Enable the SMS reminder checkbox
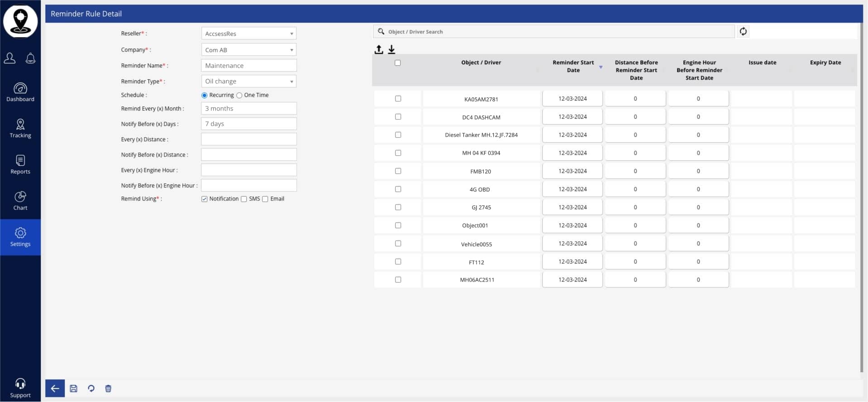 pyautogui.click(x=244, y=199)
